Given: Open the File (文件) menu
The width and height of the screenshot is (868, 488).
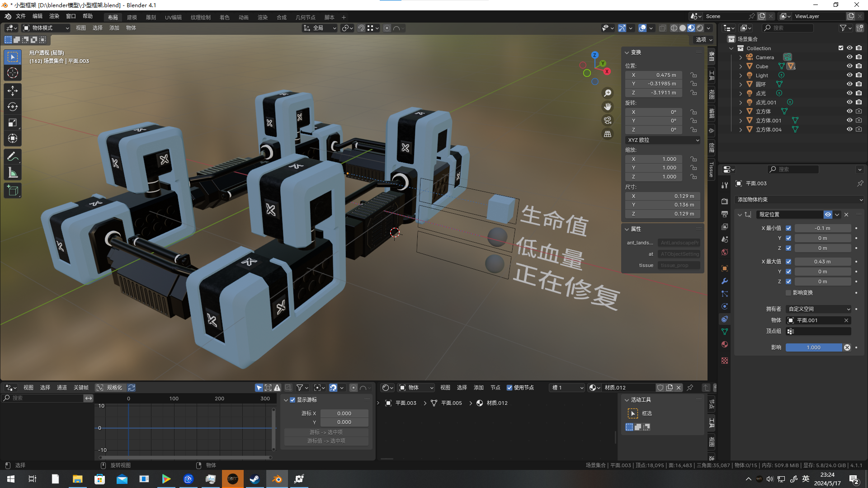Looking at the screenshot, I should point(21,16).
